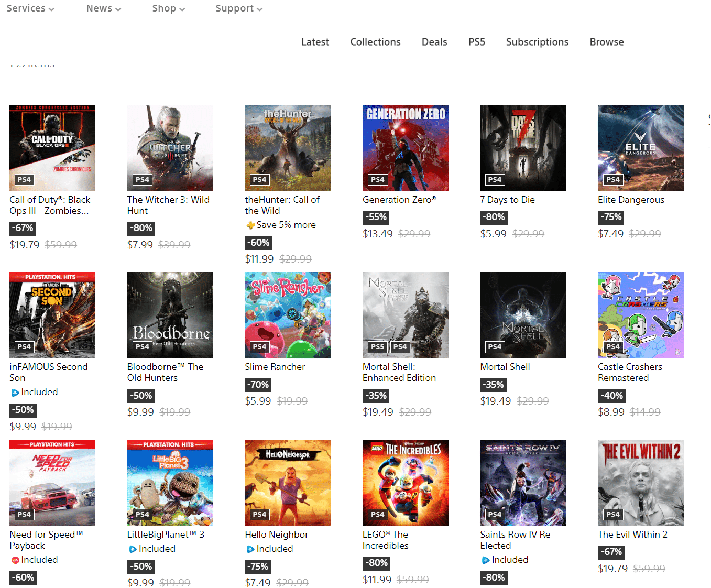
Task: Click PS4 badge on Elite Dangerous cover
Action: (x=612, y=180)
